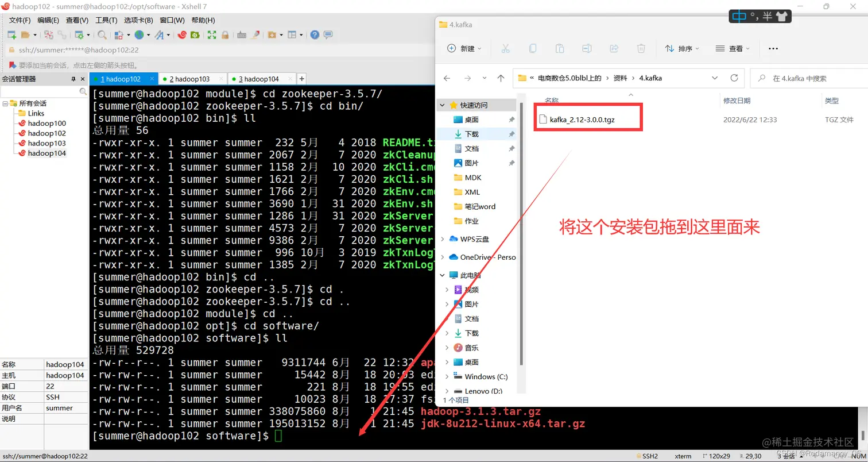Image resolution: width=868 pixels, height=462 pixels.
Task: Click the new folder transfer icon
Action: point(272,35)
